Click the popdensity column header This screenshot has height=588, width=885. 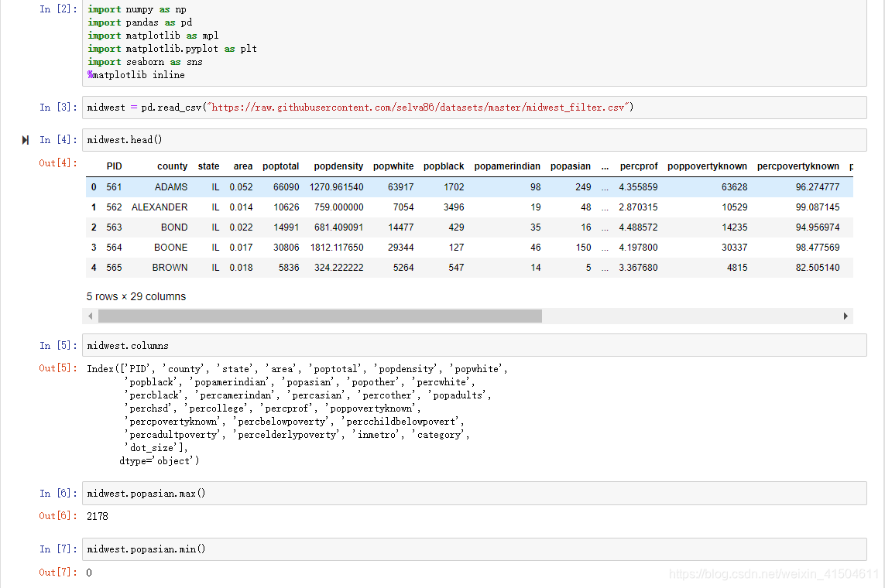tap(338, 166)
